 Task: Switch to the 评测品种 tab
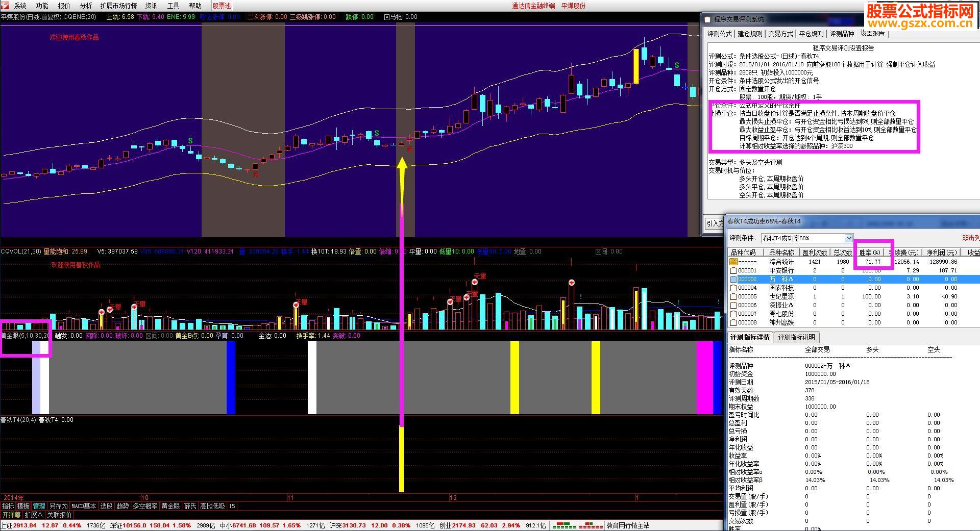pos(842,34)
